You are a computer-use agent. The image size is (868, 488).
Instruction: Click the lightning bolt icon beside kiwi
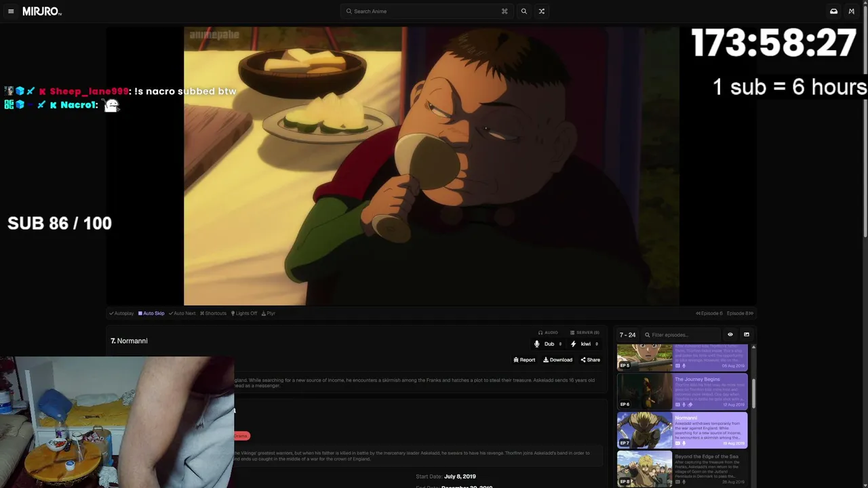573,344
